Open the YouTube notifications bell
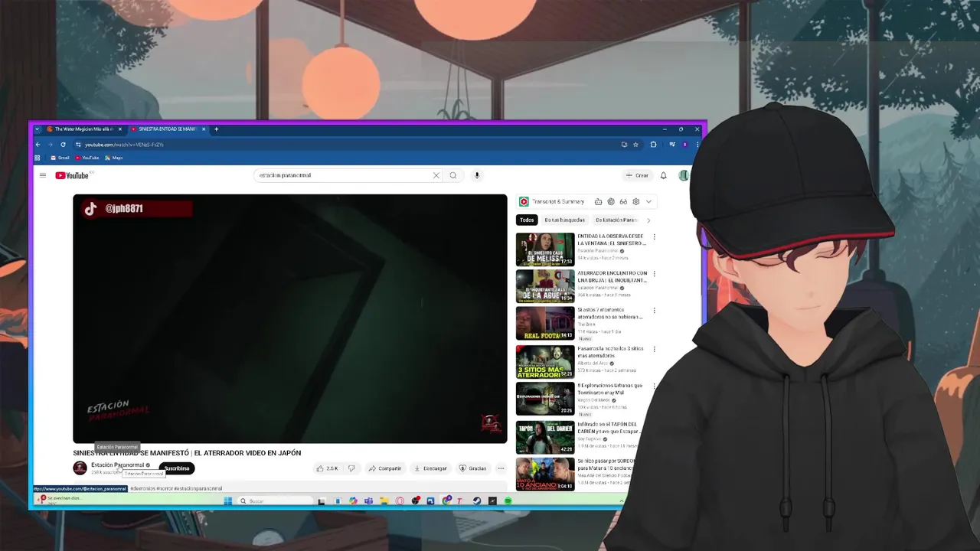980x551 pixels. (x=663, y=175)
